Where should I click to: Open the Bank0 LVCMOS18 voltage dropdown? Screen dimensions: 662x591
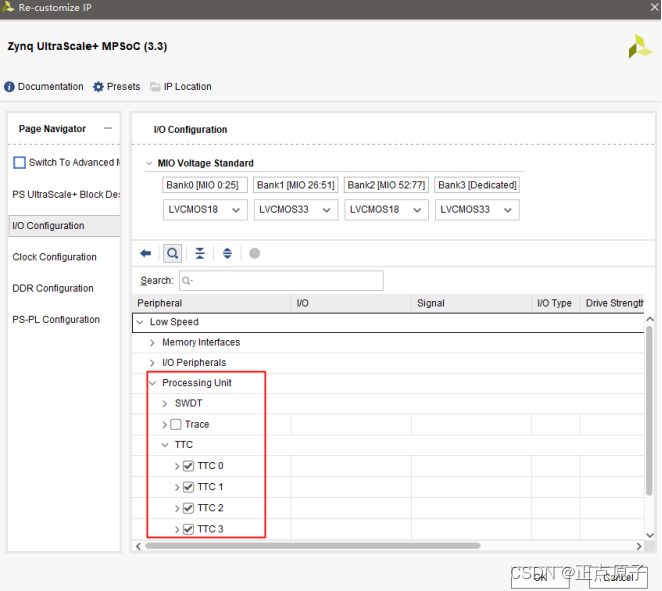(x=205, y=210)
